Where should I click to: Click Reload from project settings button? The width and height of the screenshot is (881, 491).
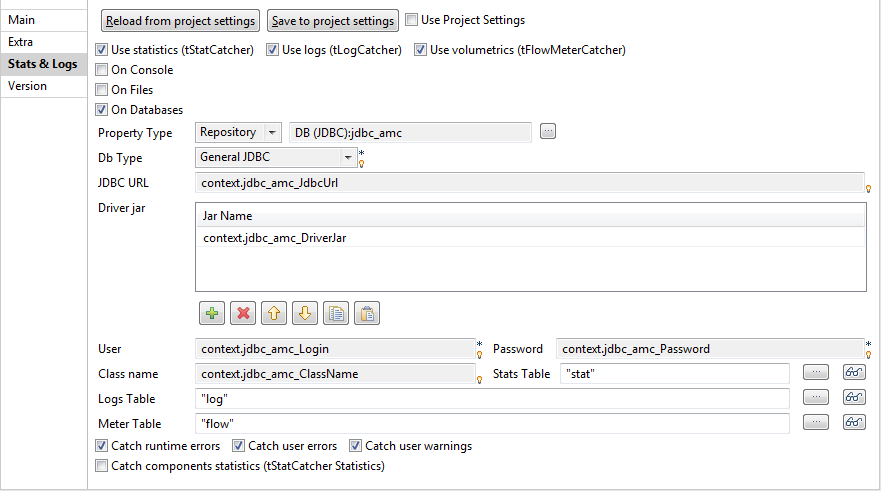point(180,20)
